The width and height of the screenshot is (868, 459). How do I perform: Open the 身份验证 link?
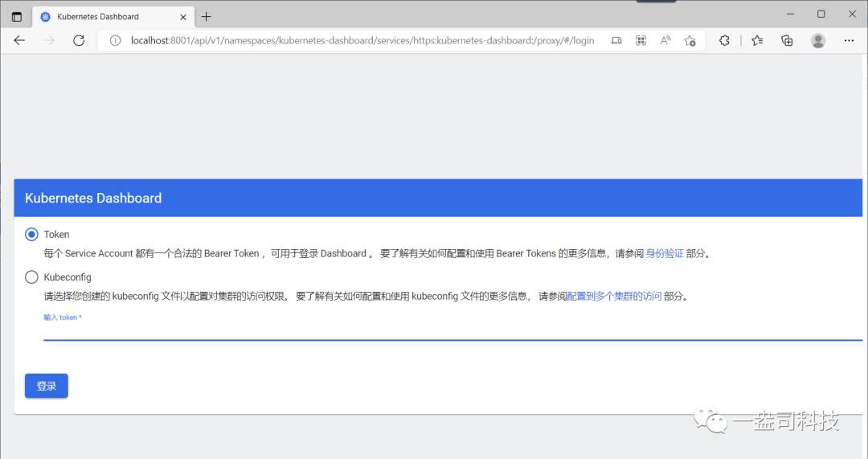pyautogui.click(x=665, y=253)
